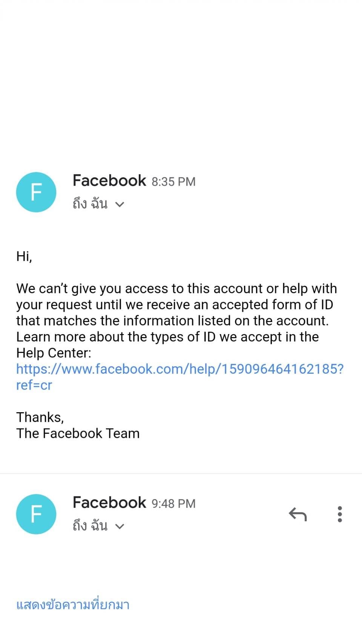Click the 9:48 PM timestamp
The height and width of the screenshot is (644, 362).
pos(173,504)
